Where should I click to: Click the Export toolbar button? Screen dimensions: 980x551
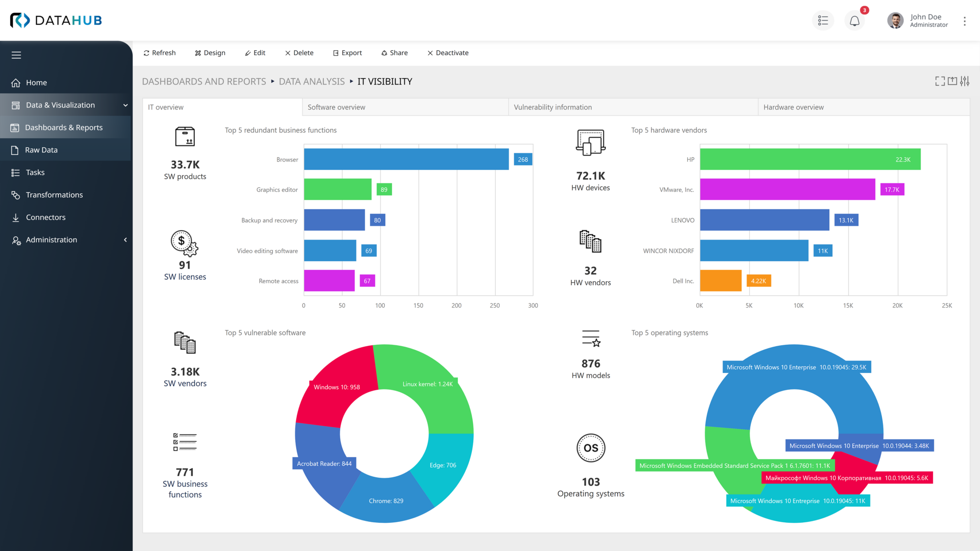pos(347,53)
